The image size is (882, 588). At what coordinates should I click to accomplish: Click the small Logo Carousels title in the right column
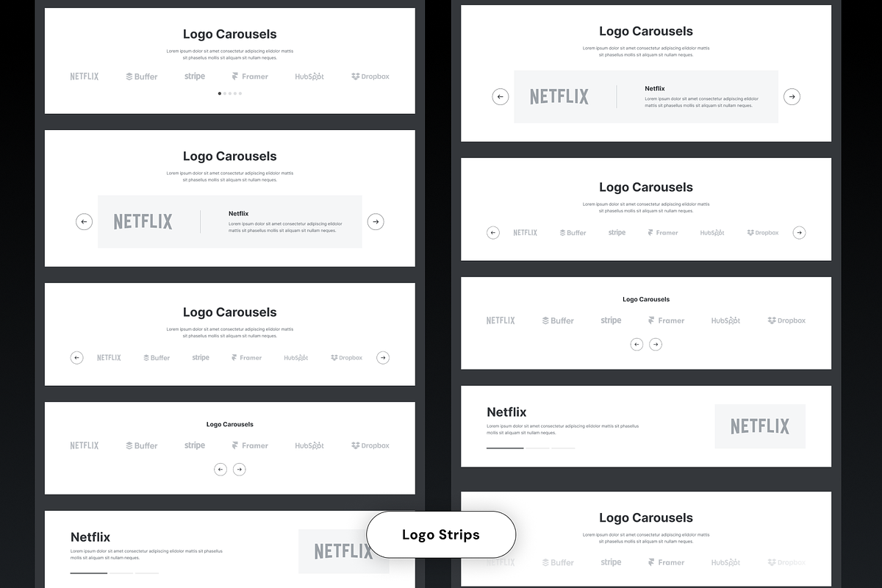[x=646, y=299]
